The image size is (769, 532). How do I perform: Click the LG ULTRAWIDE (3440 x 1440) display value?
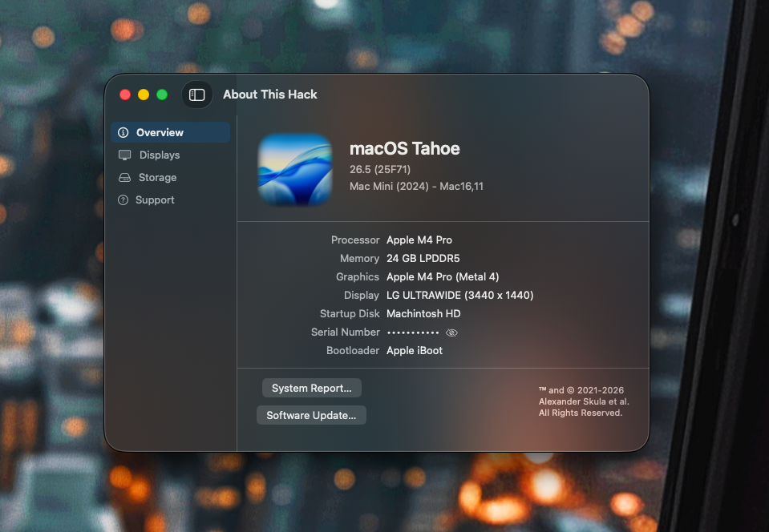pyautogui.click(x=460, y=296)
